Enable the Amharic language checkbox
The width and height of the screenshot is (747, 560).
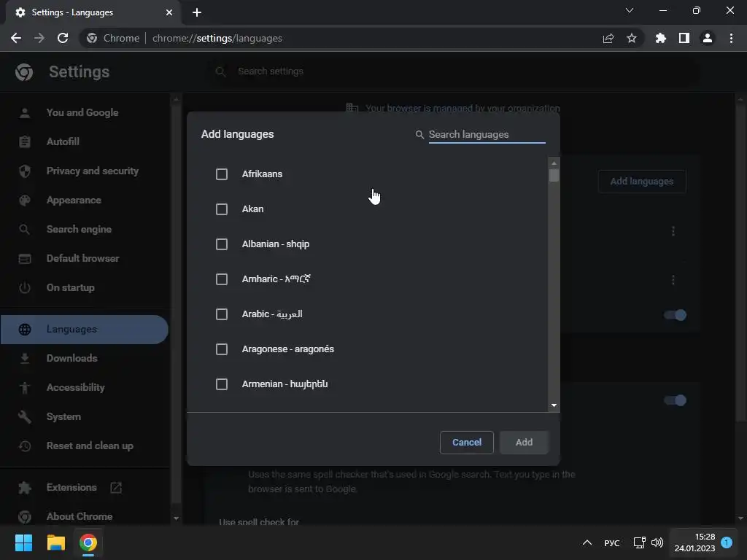pos(222,279)
